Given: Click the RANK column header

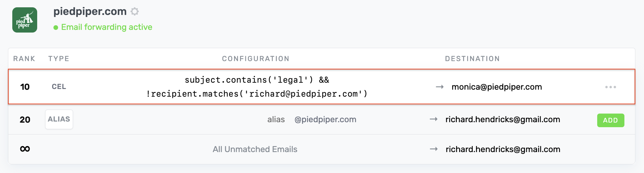Looking at the screenshot, I should [x=24, y=59].
